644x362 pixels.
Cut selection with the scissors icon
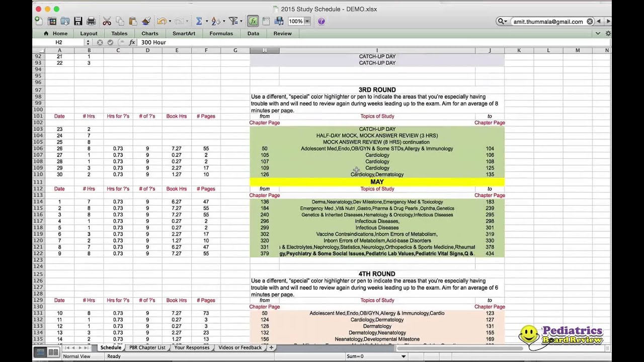coord(107,21)
